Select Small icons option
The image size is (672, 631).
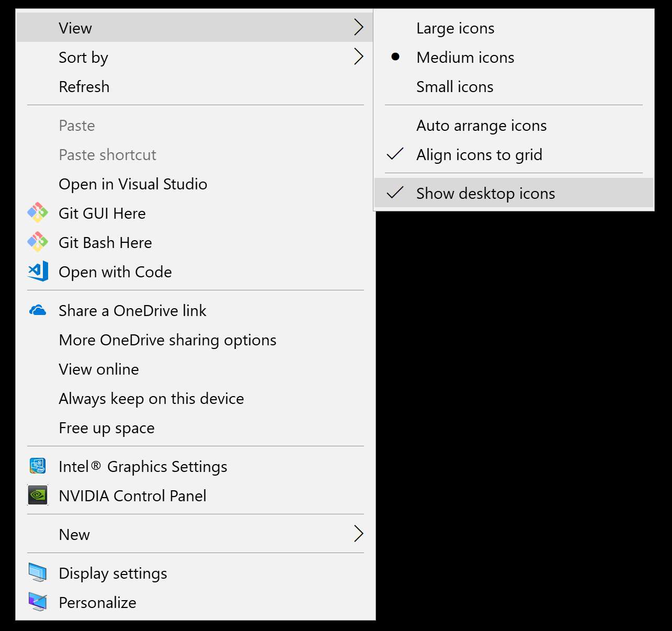click(454, 87)
